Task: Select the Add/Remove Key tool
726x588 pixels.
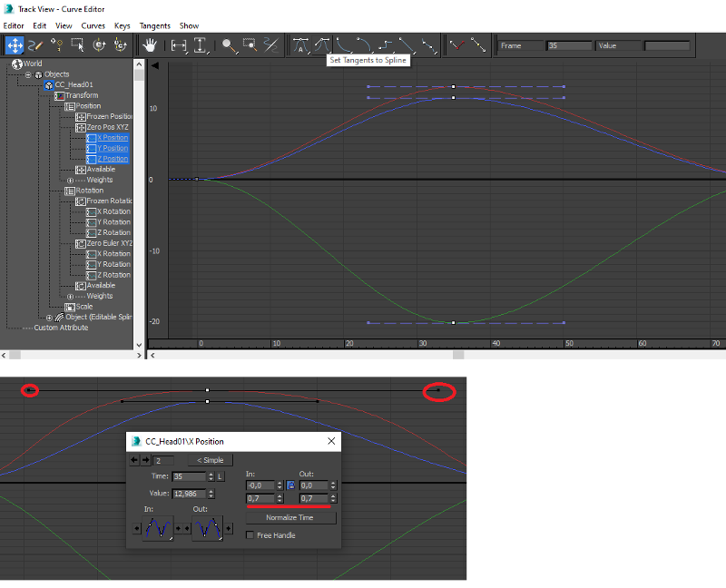Action: coord(56,45)
